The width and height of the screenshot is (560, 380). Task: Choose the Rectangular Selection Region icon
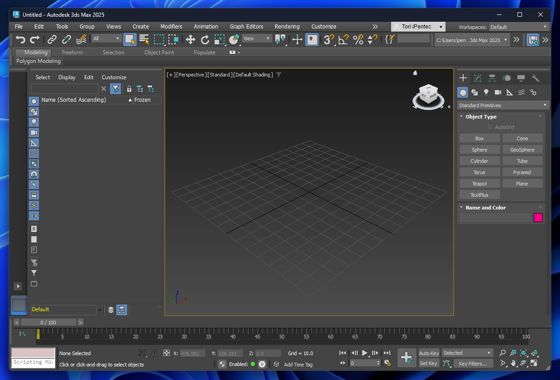pos(159,39)
